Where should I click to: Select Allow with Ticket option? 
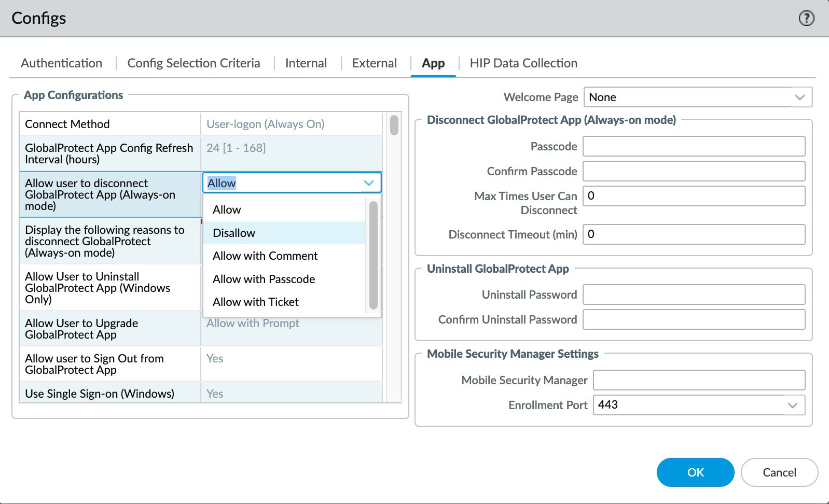click(x=284, y=302)
